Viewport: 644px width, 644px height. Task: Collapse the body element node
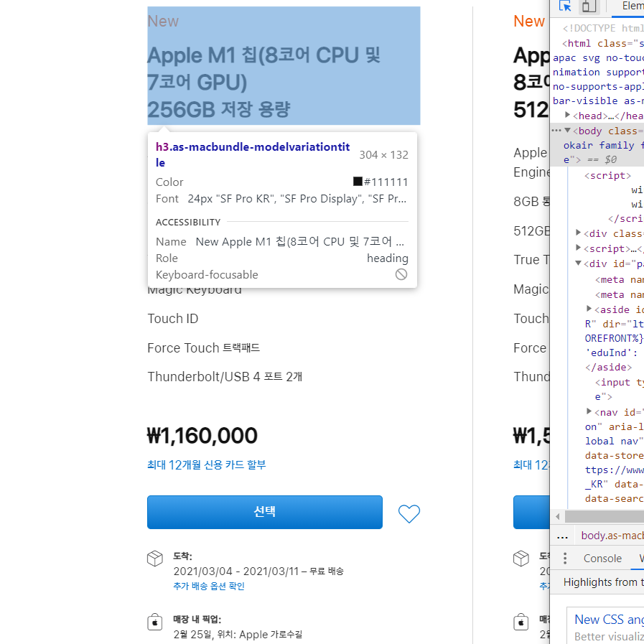click(568, 130)
